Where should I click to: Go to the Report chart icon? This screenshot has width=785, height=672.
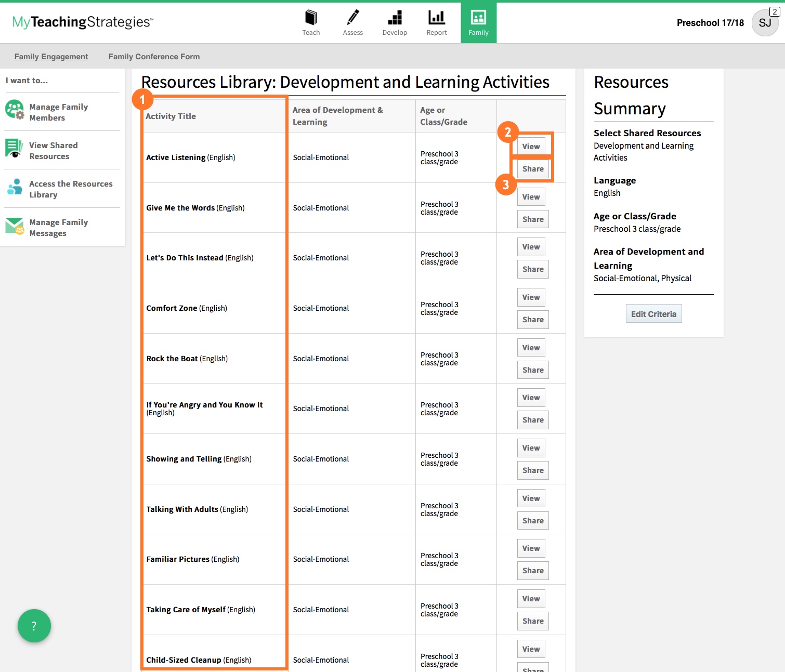(x=436, y=18)
